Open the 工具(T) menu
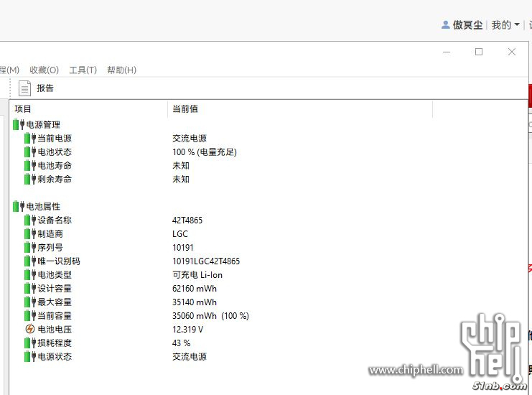Image resolution: width=532 pixels, height=395 pixels. coord(83,70)
